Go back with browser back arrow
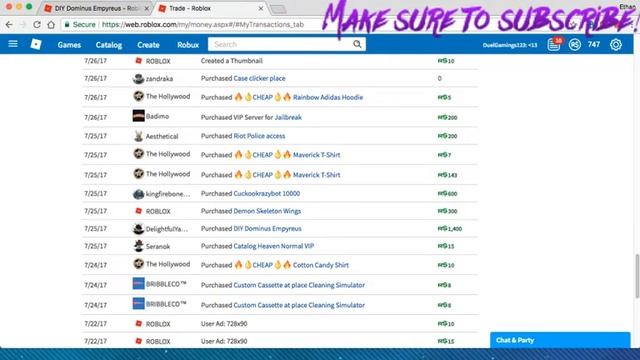The image size is (640, 360). [9, 24]
